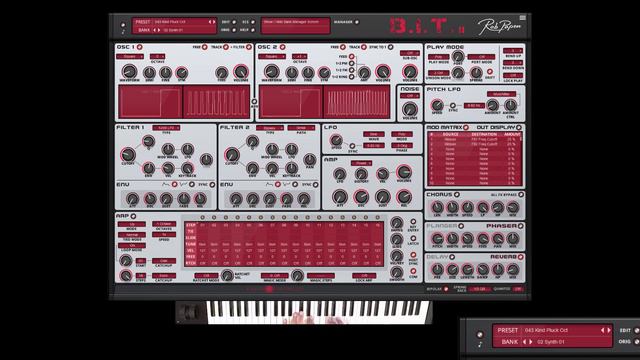Click the Rob Papen signature logo
Viewport: 640px width, 360px height.
[x=499, y=27]
